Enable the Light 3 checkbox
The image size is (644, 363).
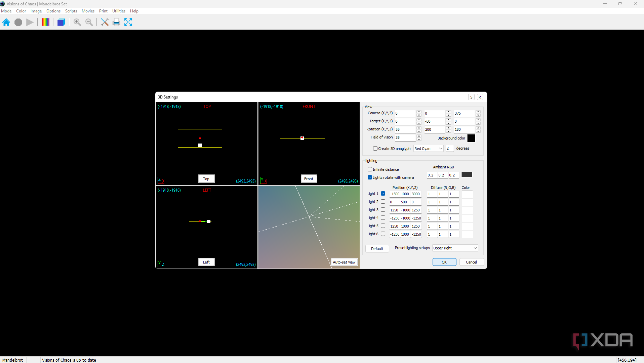coord(383,210)
